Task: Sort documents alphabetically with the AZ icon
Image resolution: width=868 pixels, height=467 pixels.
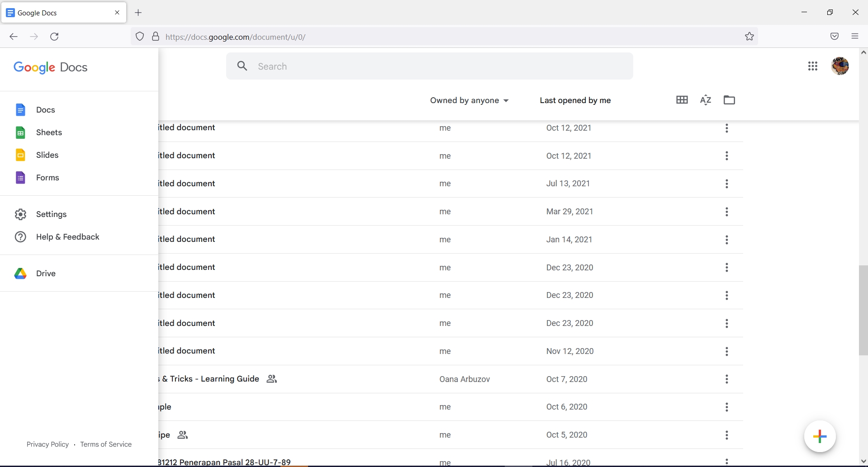Action: (x=705, y=99)
